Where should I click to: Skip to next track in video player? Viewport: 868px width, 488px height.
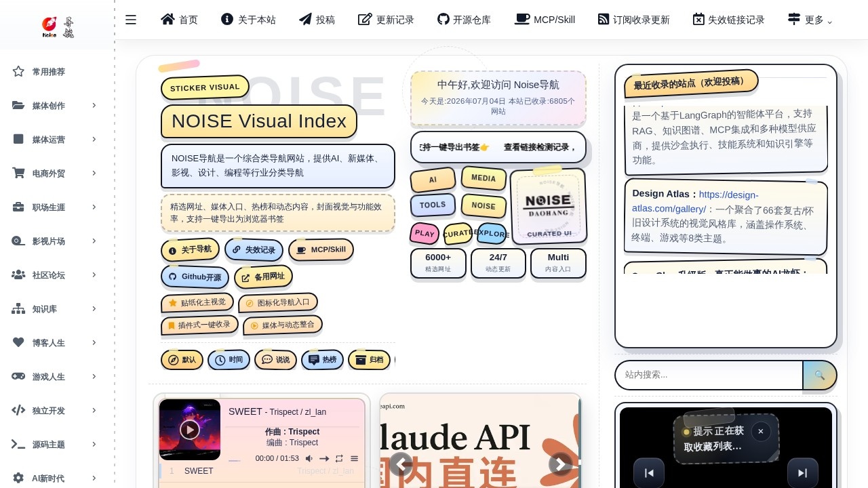[803, 473]
